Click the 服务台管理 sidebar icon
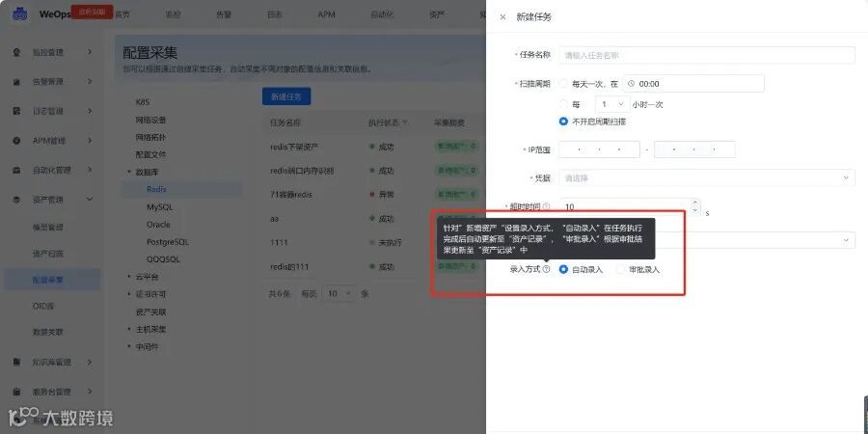 pos(16,392)
